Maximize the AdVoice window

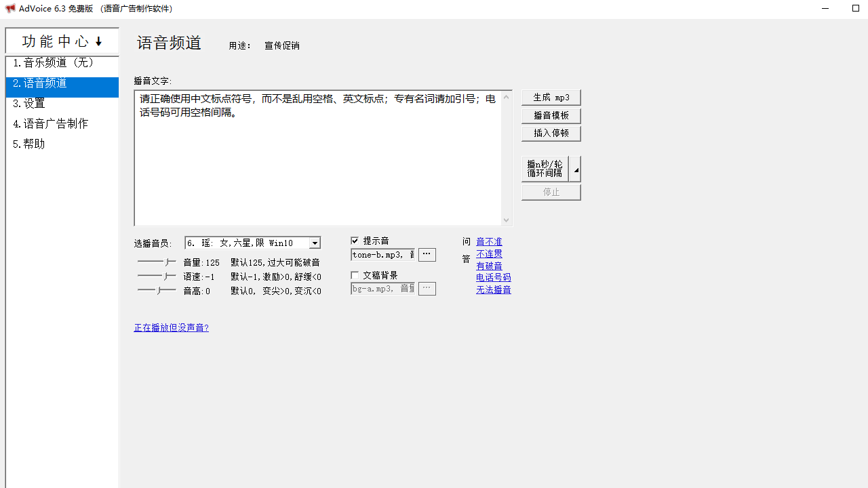(x=856, y=9)
